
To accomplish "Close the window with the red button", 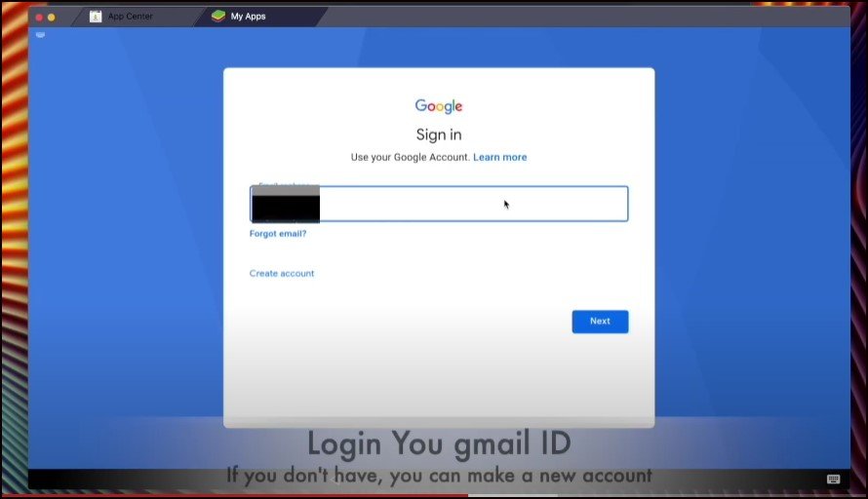I will point(39,18).
